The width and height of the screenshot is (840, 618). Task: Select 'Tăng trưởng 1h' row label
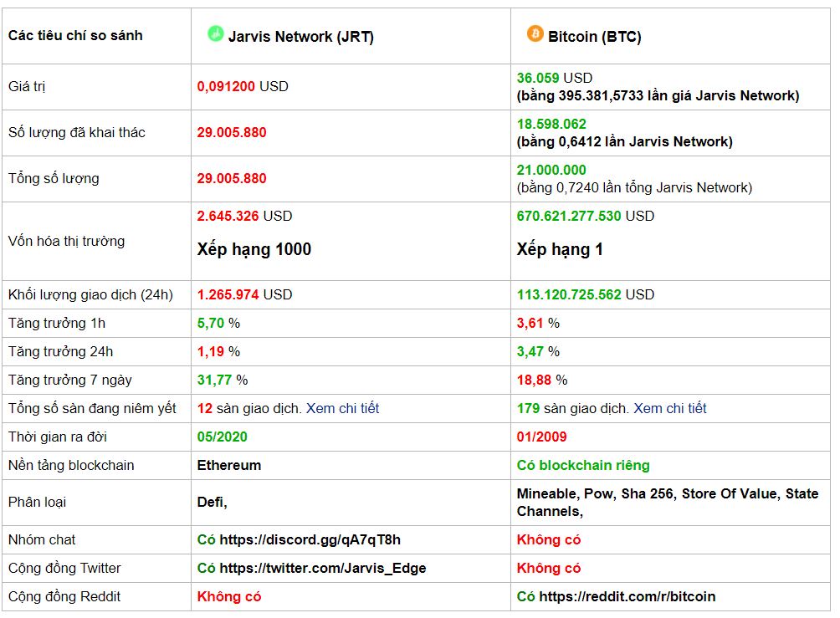57,324
